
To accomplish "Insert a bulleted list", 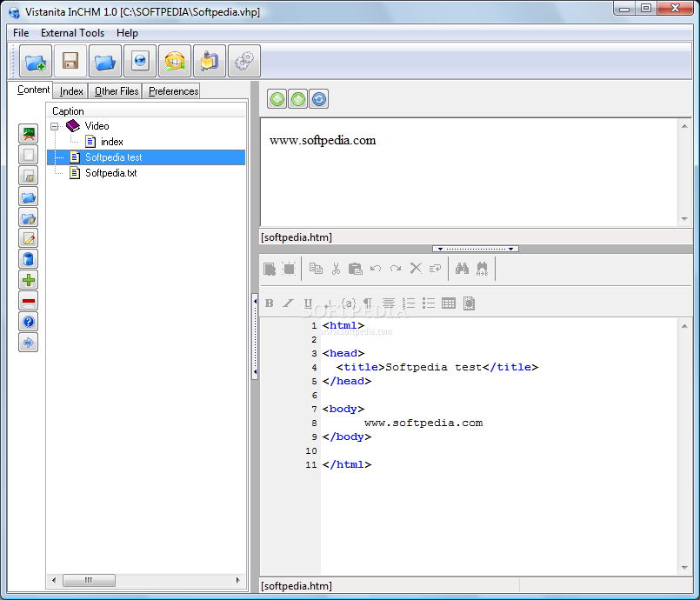I will [x=429, y=303].
